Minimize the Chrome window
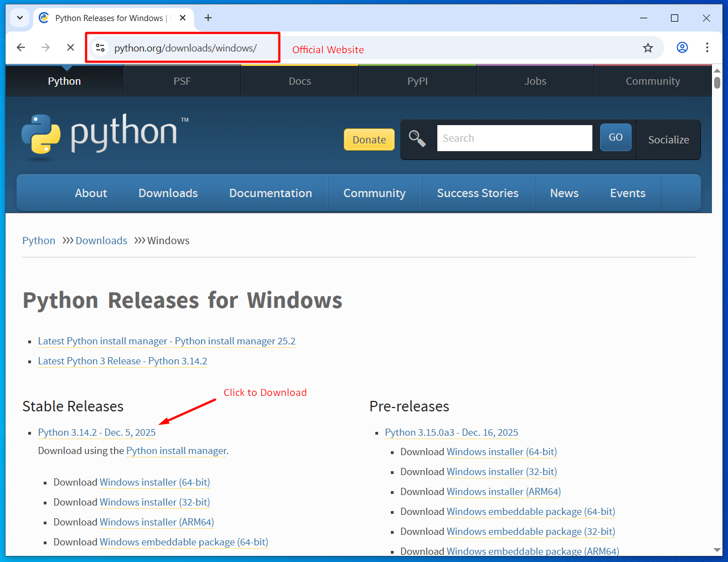Image resolution: width=728 pixels, height=562 pixels. point(643,18)
